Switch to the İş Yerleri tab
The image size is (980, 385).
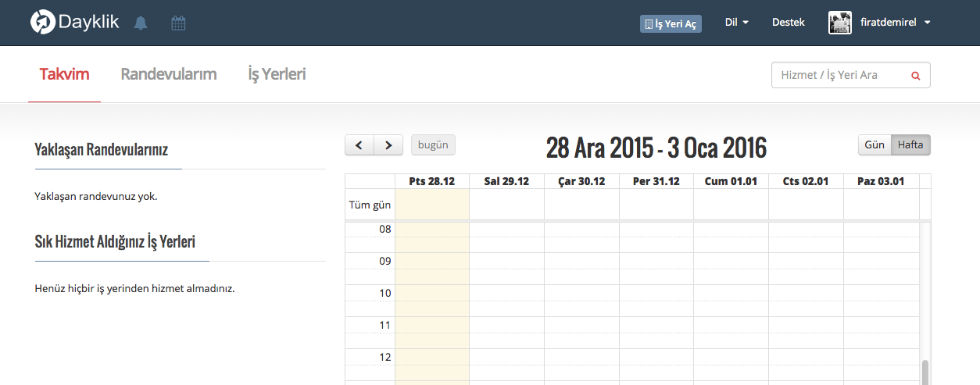tap(277, 75)
